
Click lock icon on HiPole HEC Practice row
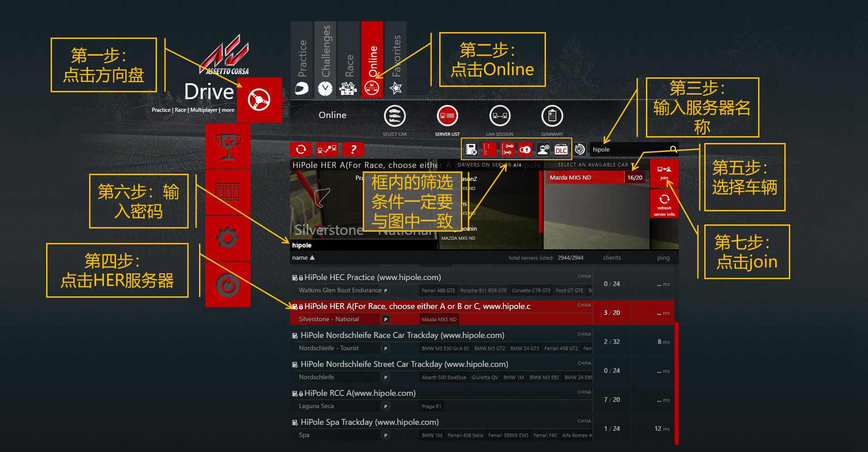pos(301,278)
